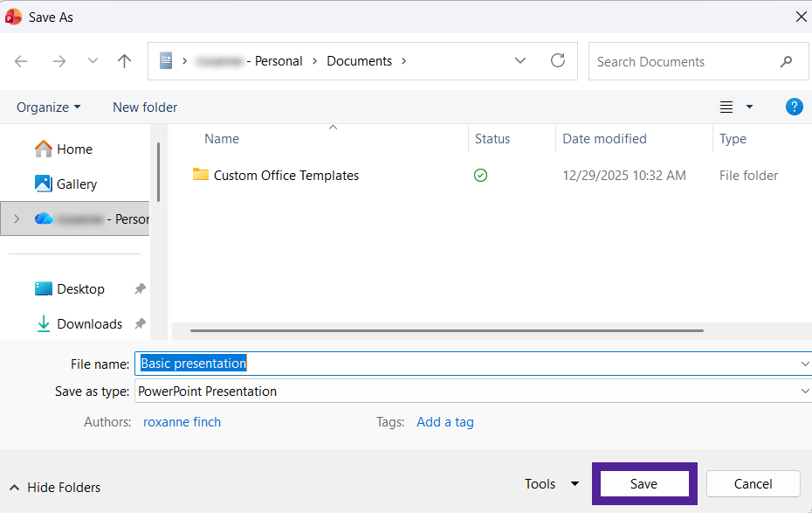The image size is (812, 513).
Task: Click the search magnifier icon
Action: click(x=786, y=62)
